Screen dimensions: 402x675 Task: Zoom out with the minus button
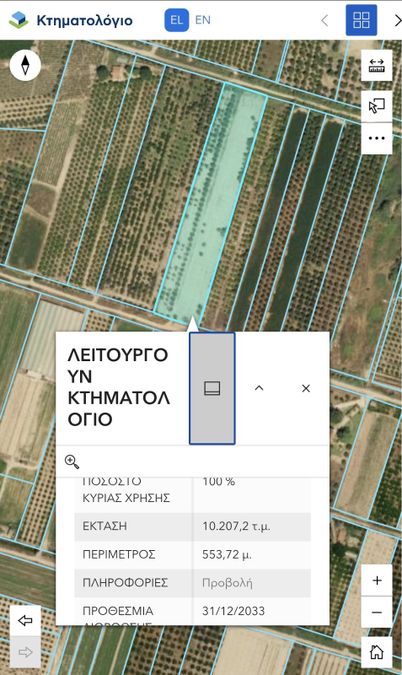[377, 612]
